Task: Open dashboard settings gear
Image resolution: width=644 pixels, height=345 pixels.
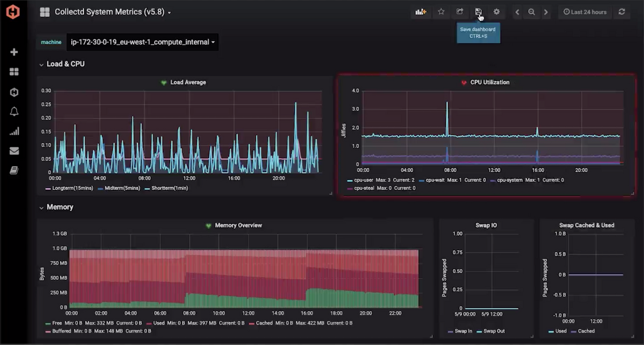Action: pos(497,12)
